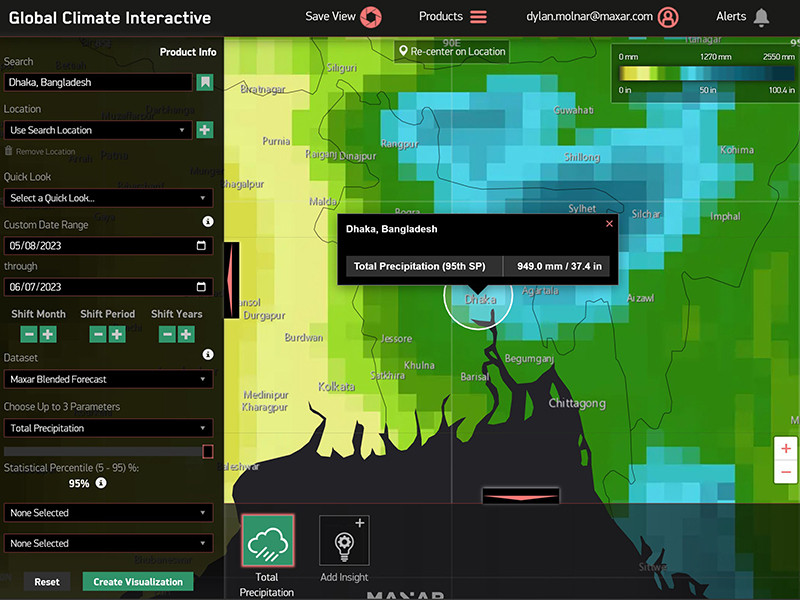800x600 pixels.
Task: Zoom out on the map
Action: click(x=786, y=472)
